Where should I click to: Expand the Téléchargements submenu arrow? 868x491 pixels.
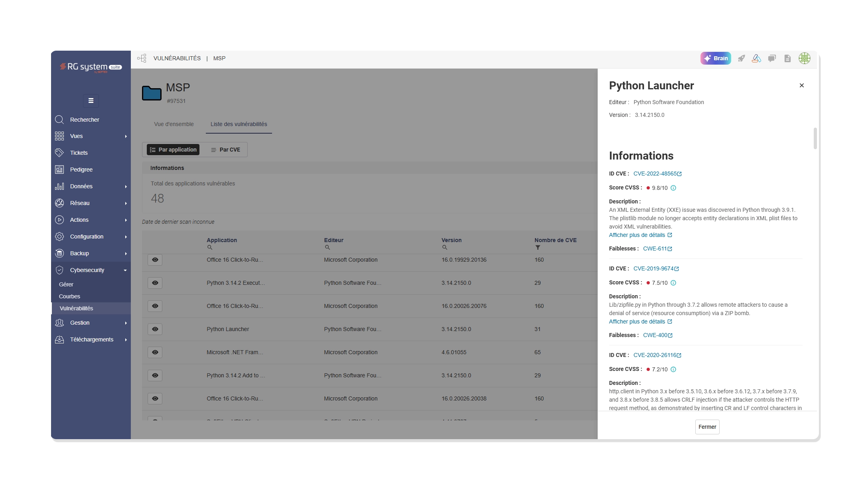tap(126, 340)
